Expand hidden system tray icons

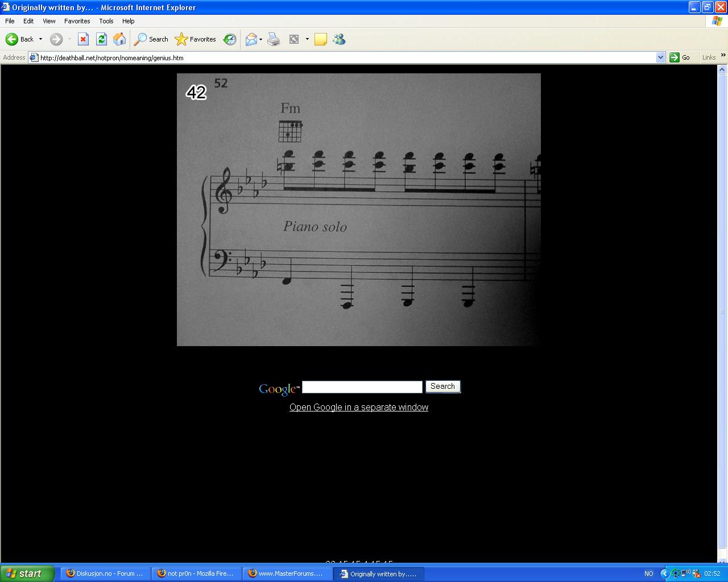click(x=664, y=573)
